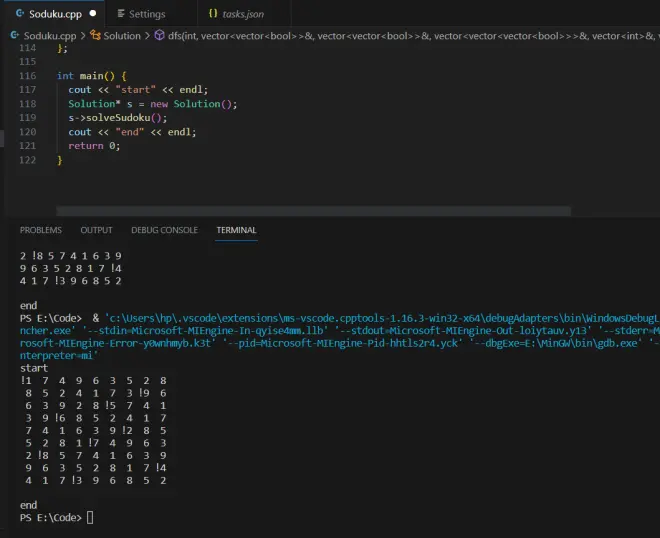Click the Settings tab's list icon
Viewport: 660px width, 538px height.
pyautogui.click(x=120, y=14)
